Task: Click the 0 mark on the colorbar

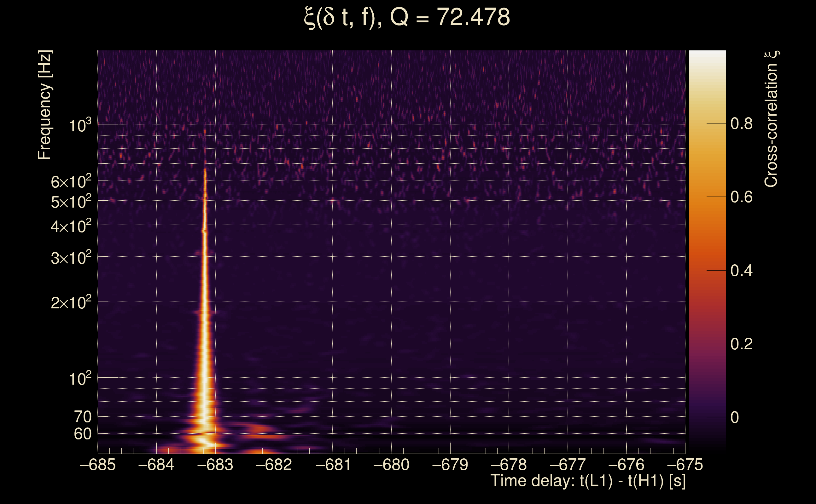Action: 735,417
